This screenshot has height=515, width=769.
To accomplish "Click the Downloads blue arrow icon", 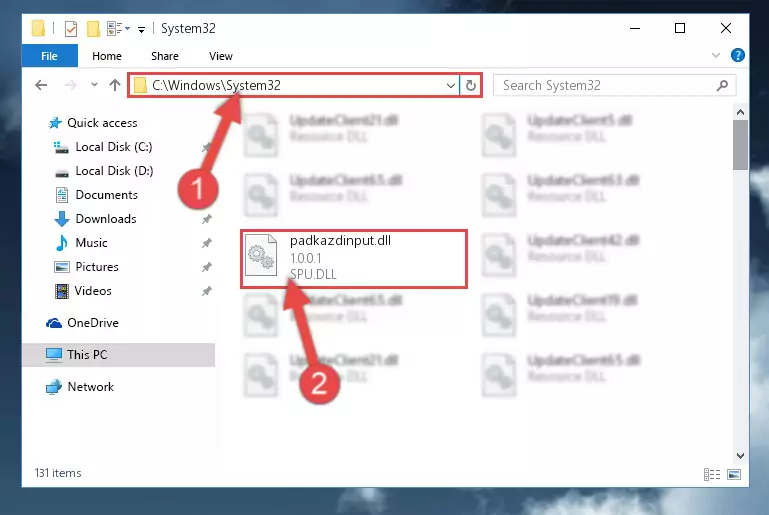I will 62,219.
